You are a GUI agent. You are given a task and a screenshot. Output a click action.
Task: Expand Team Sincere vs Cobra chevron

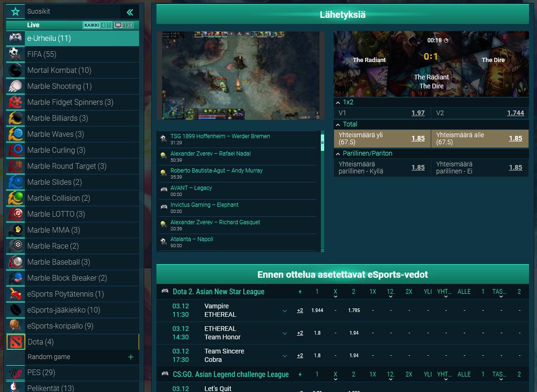tap(285, 356)
